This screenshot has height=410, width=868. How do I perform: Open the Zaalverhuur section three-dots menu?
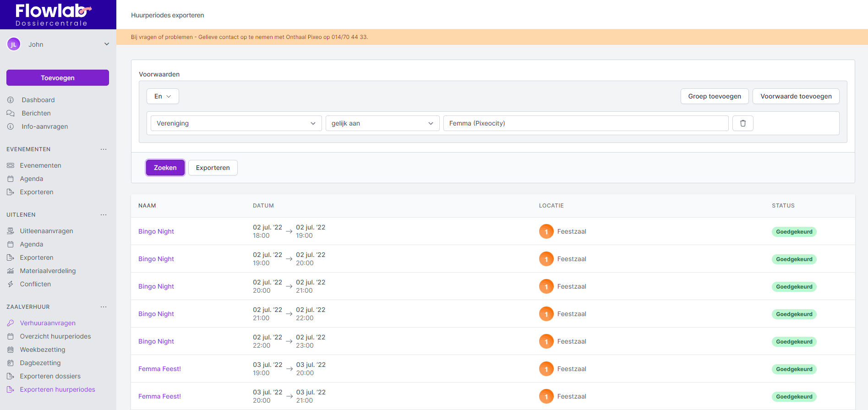[104, 307]
